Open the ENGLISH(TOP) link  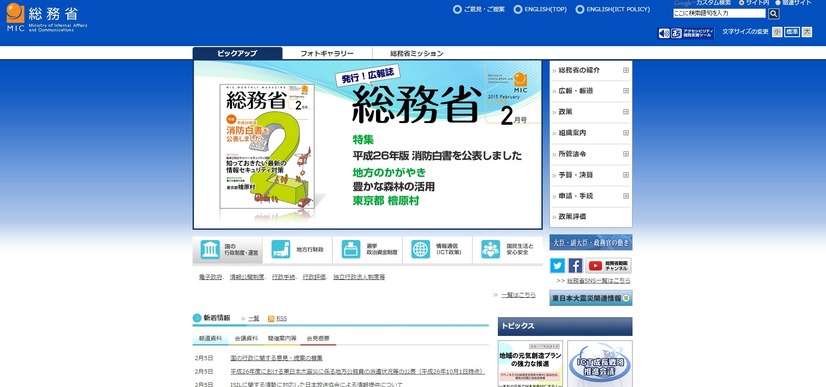click(540, 9)
